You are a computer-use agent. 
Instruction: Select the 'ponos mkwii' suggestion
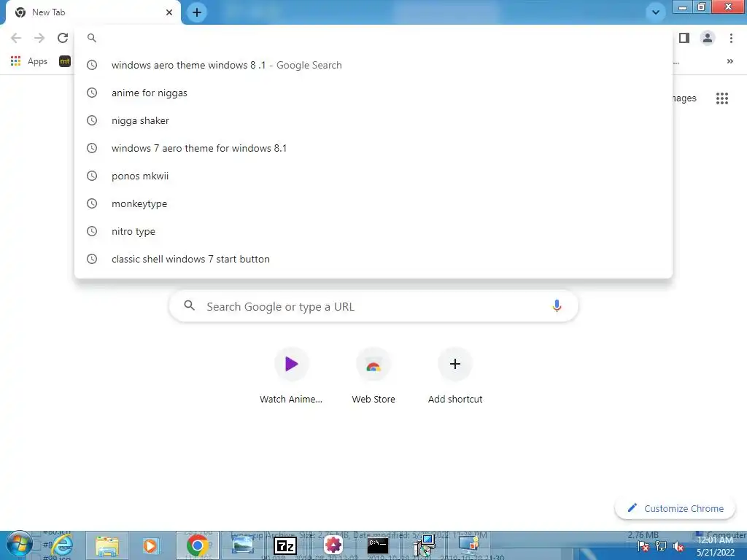point(373,176)
